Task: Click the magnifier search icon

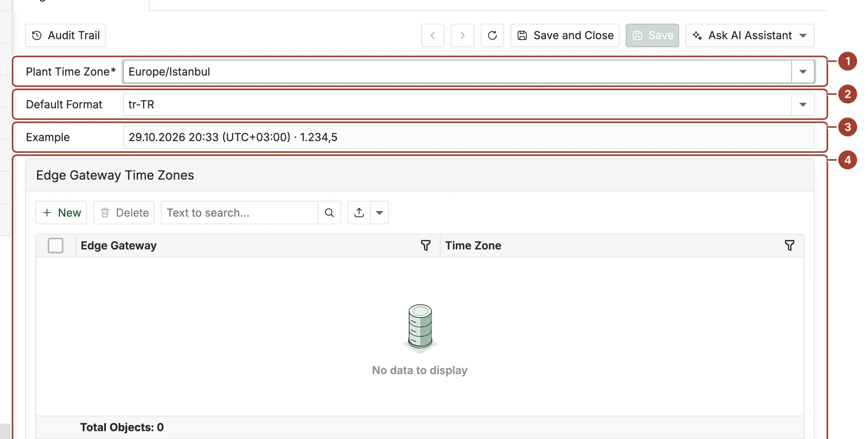Action: point(329,213)
